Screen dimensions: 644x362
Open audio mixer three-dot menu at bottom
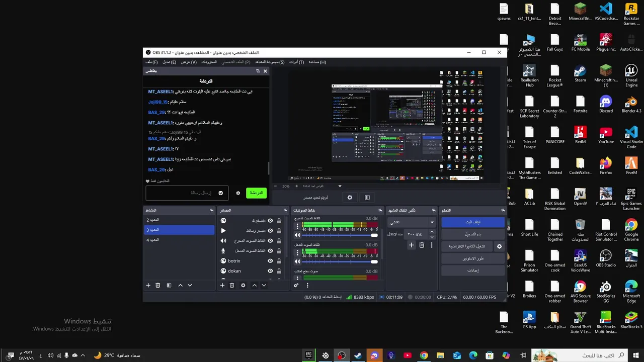(307, 285)
